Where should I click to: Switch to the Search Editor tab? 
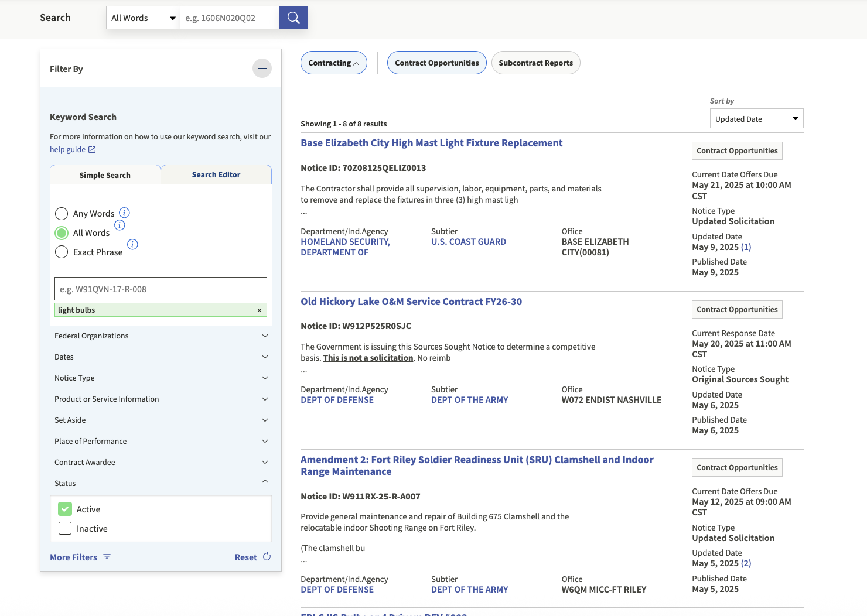(216, 174)
